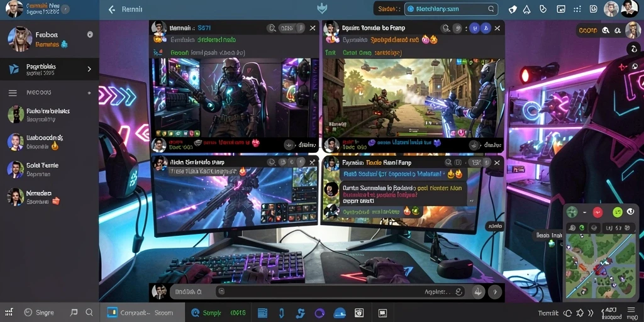Screen dimensions: 644x322
Task: Click the second blue round button in top-right stream header
Action: pyautogui.click(x=486, y=28)
